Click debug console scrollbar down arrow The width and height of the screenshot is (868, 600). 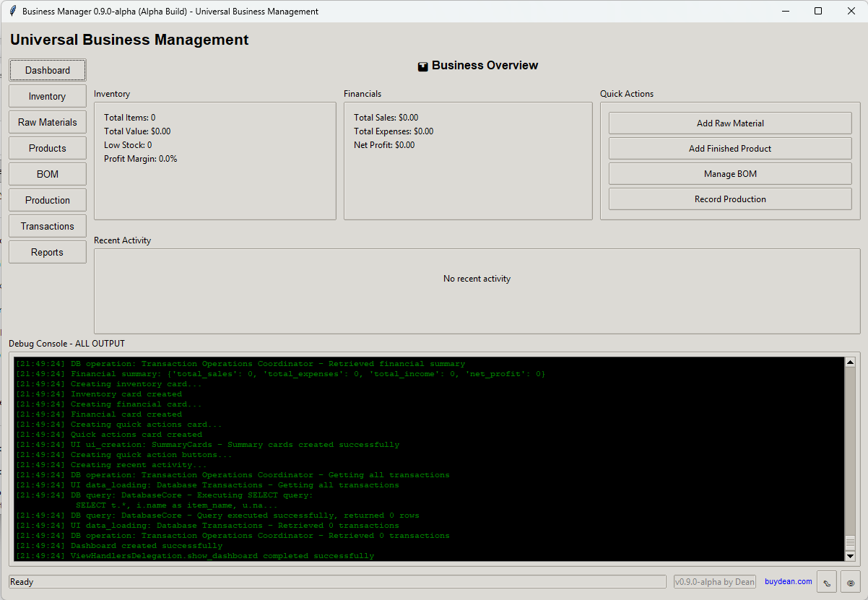[x=850, y=556]
